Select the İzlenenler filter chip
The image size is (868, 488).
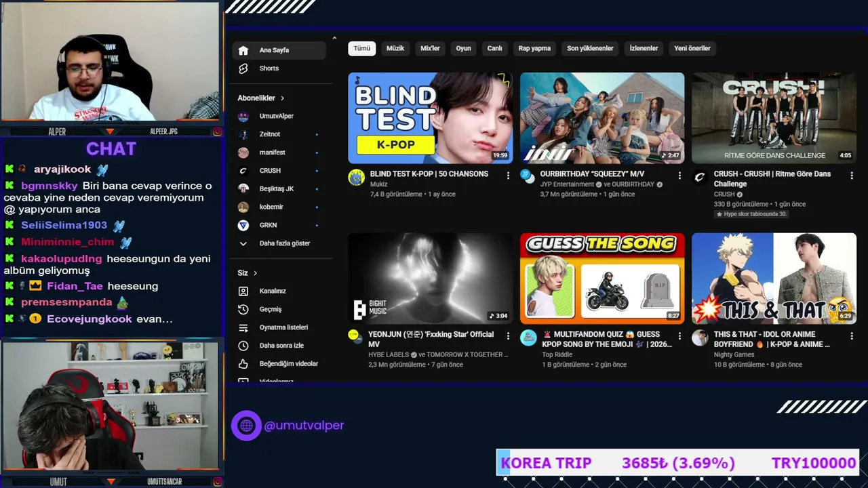click(x=644, y=49)
